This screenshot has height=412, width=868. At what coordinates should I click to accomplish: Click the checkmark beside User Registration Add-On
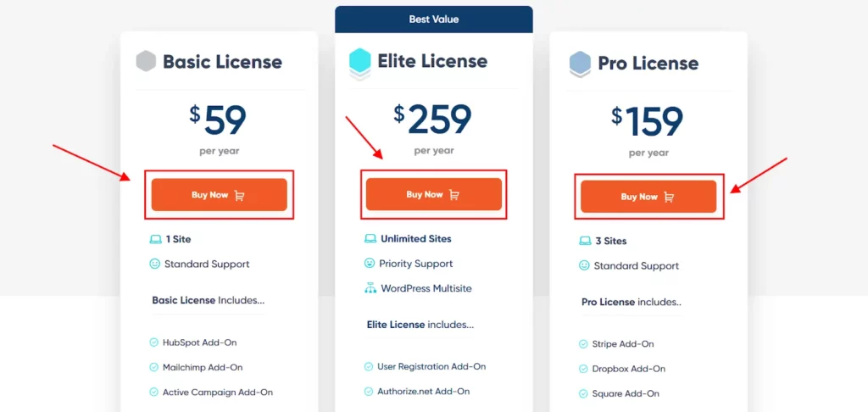pos(369,367)
